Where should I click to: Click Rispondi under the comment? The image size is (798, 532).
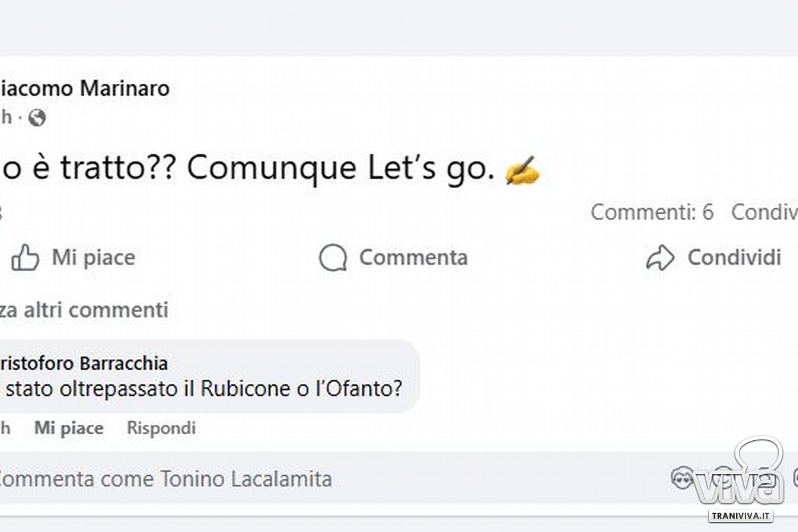click(161, 428)
